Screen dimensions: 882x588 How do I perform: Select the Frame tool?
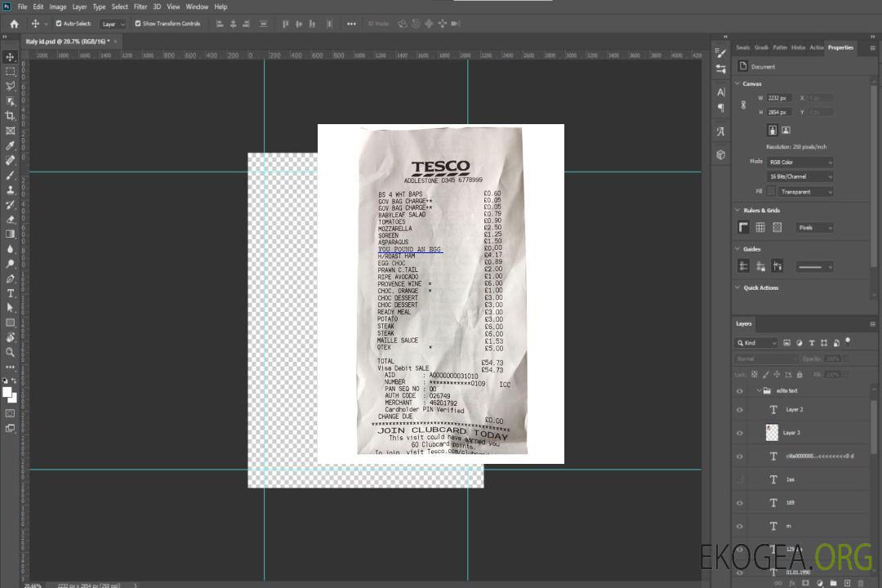click(10, 131)
